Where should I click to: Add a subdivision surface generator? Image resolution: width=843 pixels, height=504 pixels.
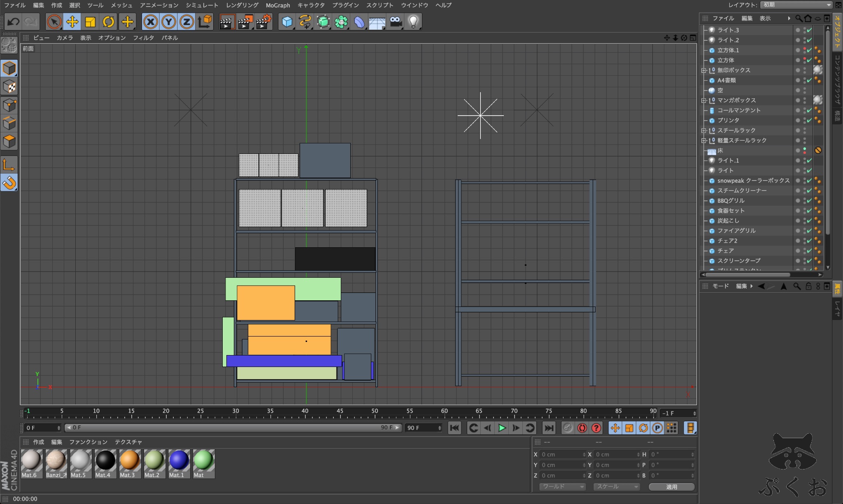click(323, 21)
